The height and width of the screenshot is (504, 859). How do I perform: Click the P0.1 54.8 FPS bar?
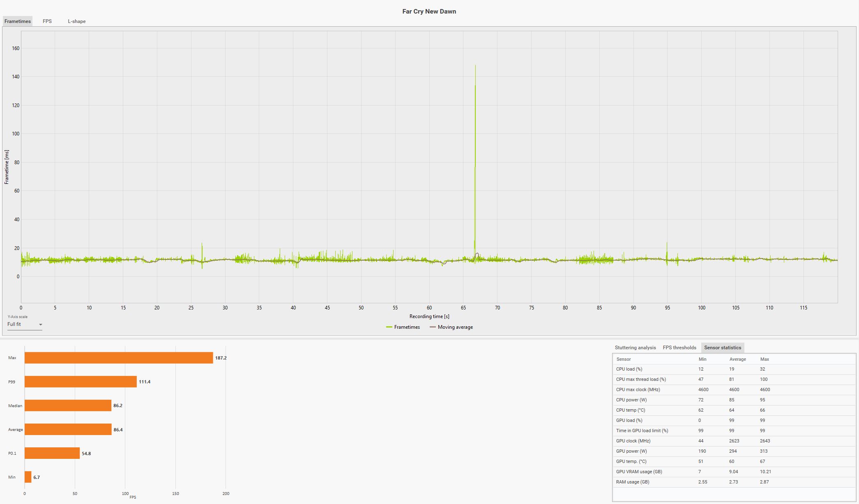coord(52,453)
